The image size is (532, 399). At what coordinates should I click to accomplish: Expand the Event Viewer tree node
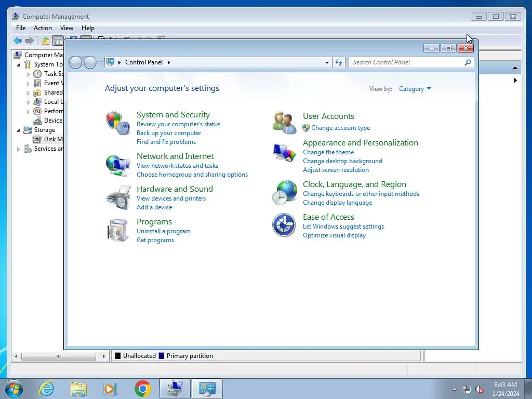(28, 84)
